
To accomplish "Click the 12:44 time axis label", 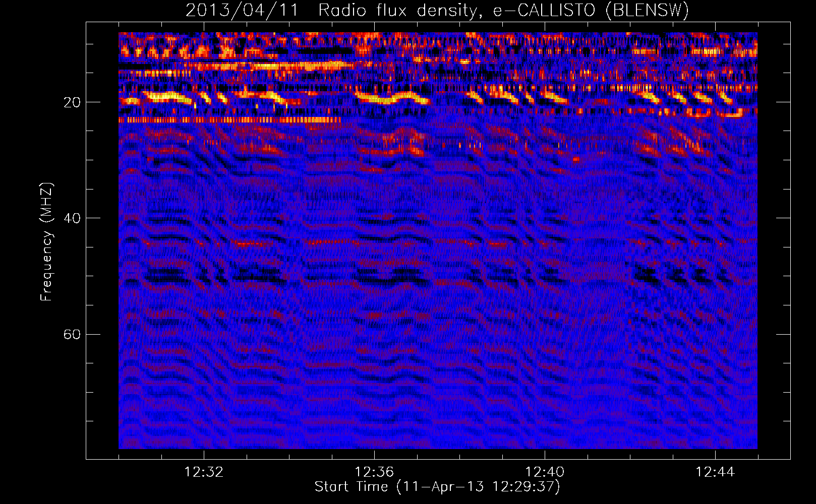I will pos(715,472).
